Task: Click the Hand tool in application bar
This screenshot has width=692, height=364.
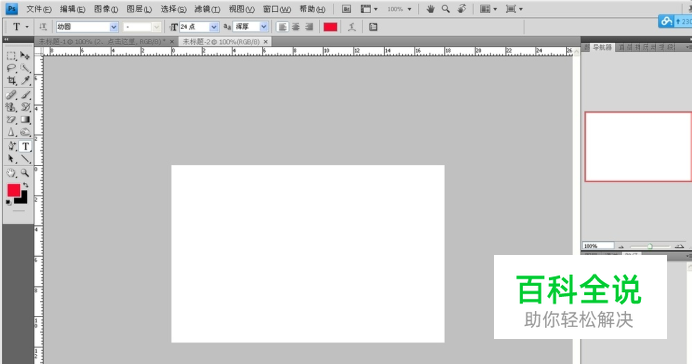Action: point(430,9)
